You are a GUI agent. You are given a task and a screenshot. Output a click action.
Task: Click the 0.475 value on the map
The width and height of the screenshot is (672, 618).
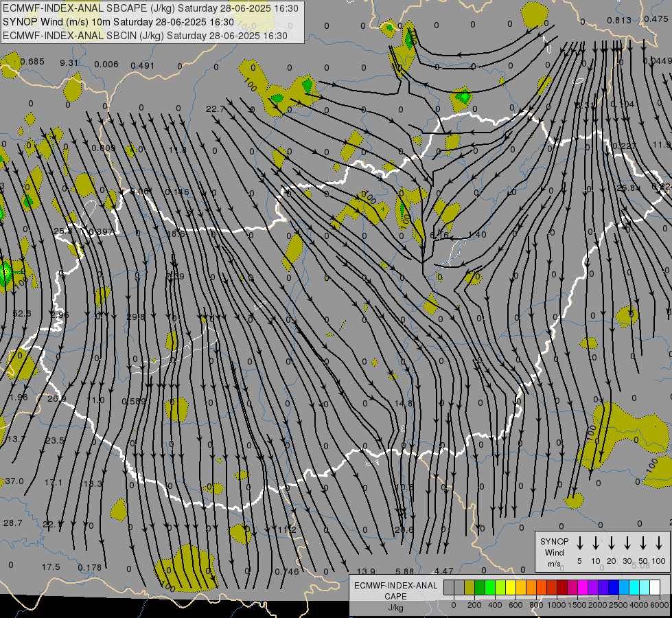click(656, 19)
